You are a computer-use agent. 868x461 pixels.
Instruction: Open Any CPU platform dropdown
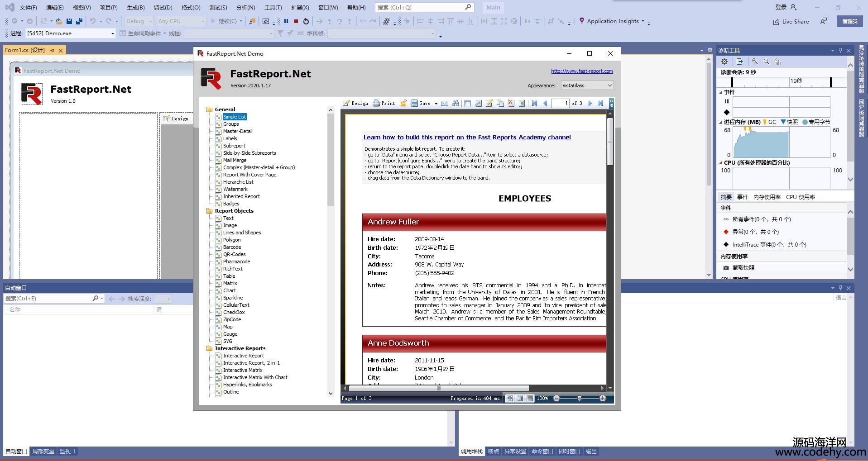pos(181,21)
